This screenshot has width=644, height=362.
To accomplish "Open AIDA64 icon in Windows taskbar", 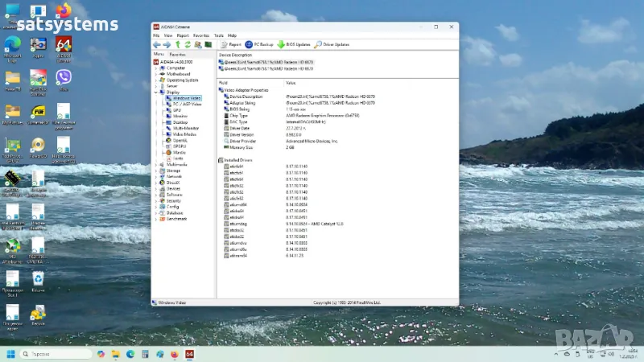I will (x=190, y=354).
